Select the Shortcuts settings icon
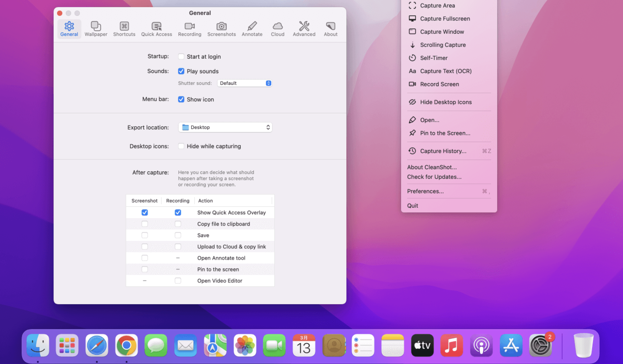This screenshot has width=623, height=364. click(x=124, y=28)
